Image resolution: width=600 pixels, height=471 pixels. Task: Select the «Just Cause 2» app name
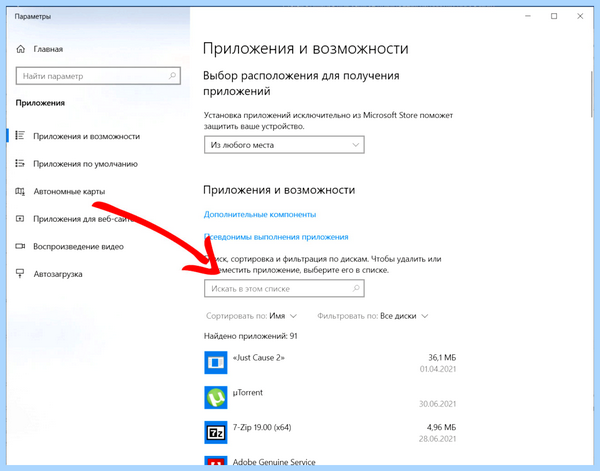[259, 358]
